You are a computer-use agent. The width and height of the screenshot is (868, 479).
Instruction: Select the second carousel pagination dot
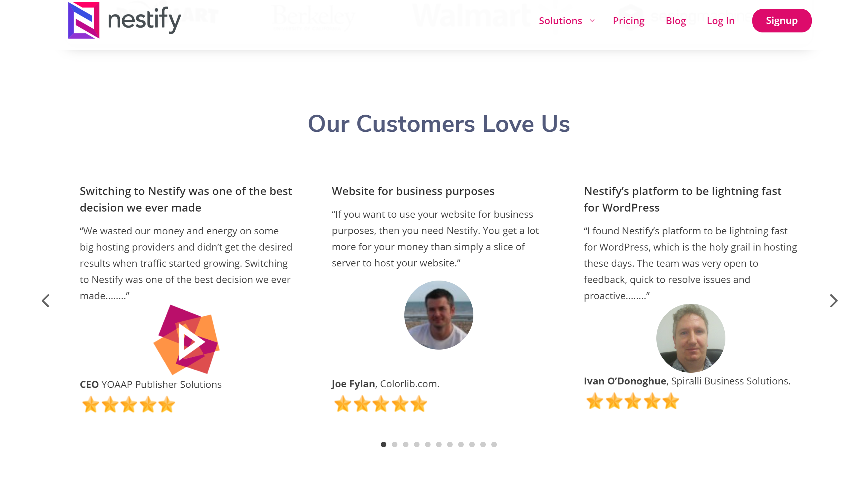click(395, 444)
